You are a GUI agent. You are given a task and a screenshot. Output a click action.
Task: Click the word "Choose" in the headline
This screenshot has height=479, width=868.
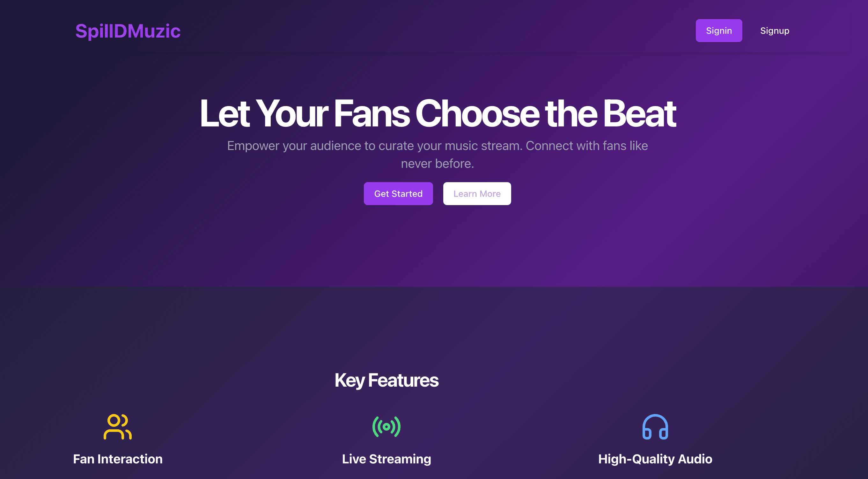(x=477, y=114)
